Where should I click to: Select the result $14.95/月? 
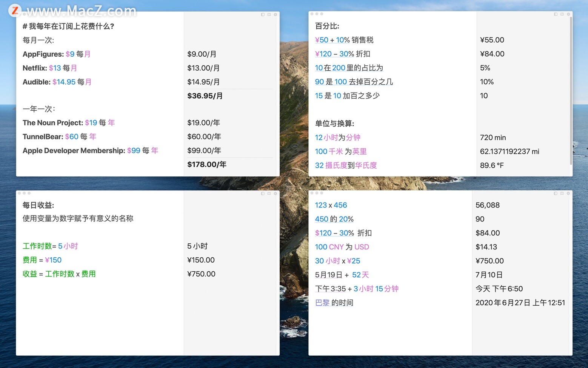pos(203,82)
